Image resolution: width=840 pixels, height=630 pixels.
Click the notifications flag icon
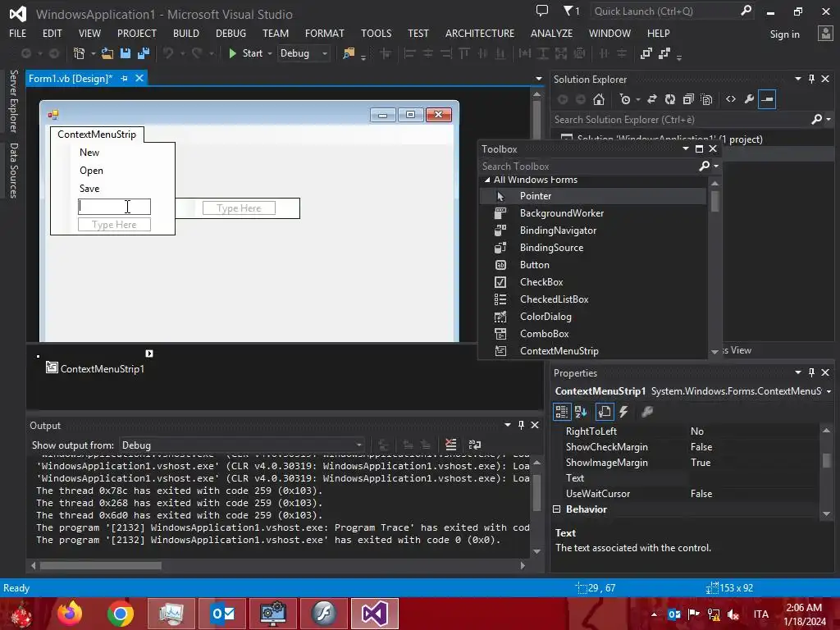(x=571, y=10)
